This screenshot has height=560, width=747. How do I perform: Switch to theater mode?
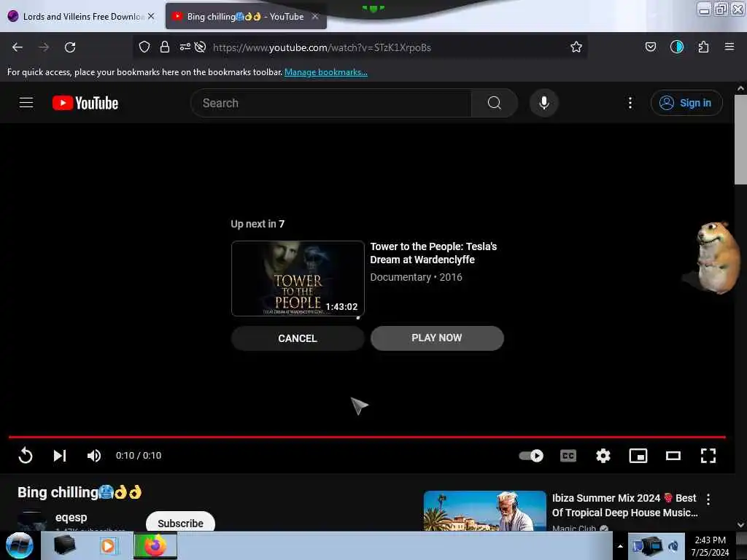pyautogui.click(x=673, y=456)
